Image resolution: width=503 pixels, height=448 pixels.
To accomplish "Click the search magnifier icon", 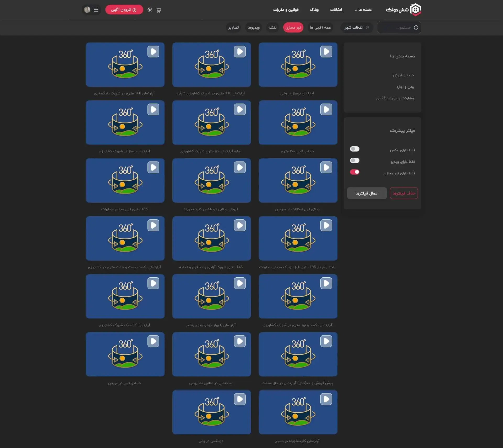I will (416, 28).
